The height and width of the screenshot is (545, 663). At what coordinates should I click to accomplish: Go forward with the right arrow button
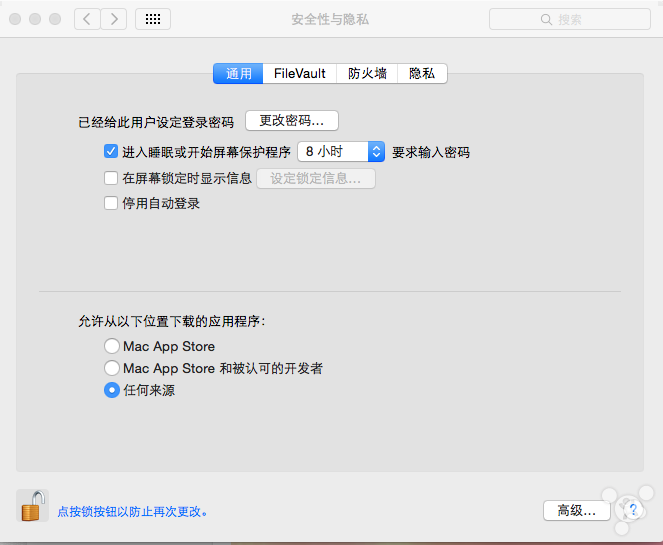(114, 19)
